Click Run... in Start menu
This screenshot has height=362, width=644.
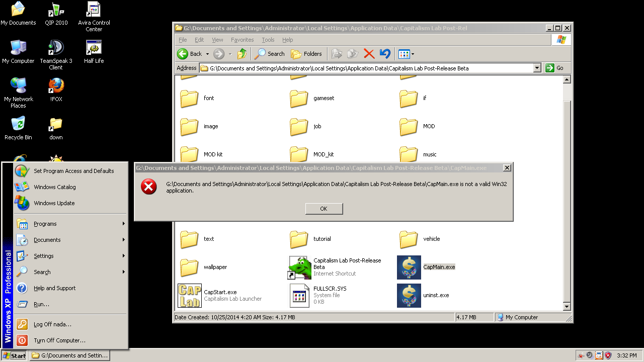tap(70, 304)
